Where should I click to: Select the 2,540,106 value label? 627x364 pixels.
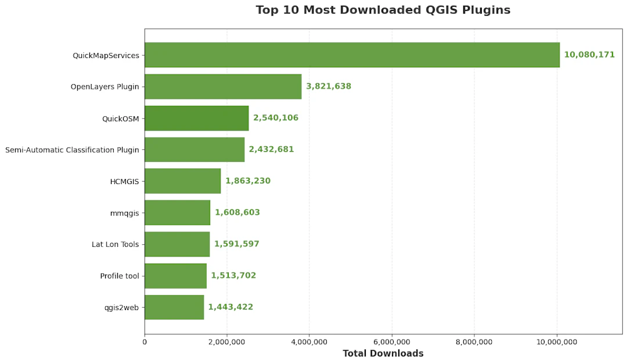pos(276,118)
